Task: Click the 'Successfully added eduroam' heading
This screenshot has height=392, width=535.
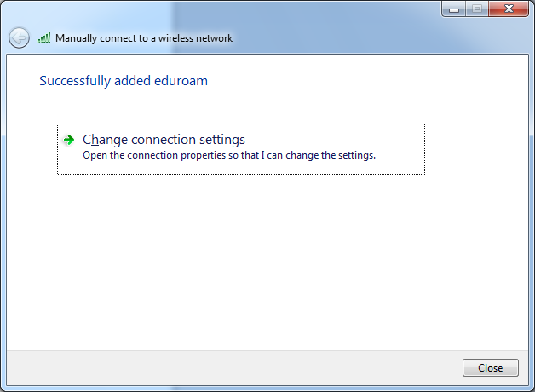Action: click(x=124, y=81)
